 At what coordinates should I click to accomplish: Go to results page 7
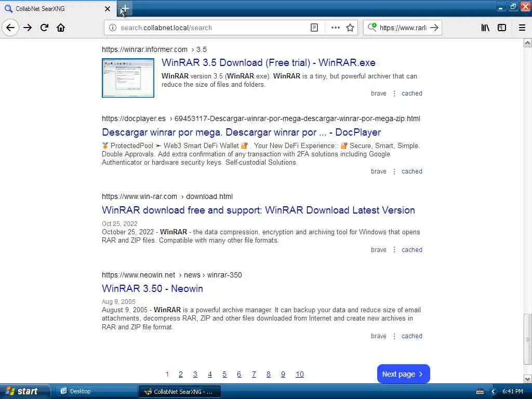[254, 374]
